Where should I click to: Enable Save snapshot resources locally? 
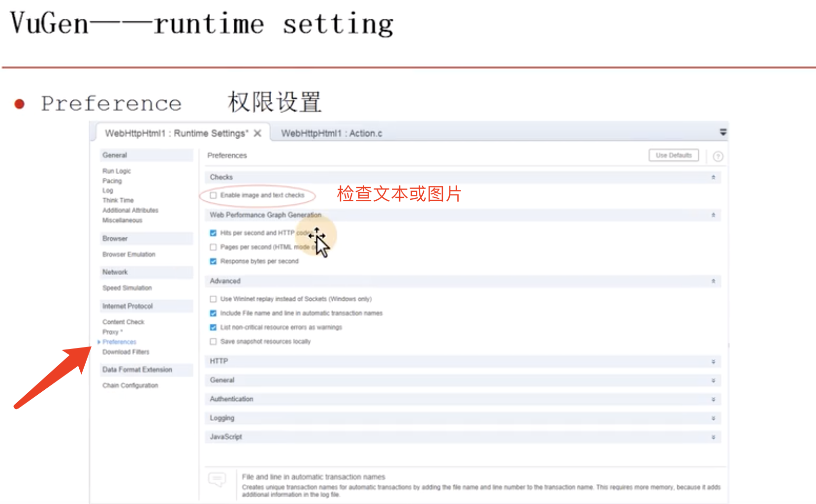tap(213, 342)
